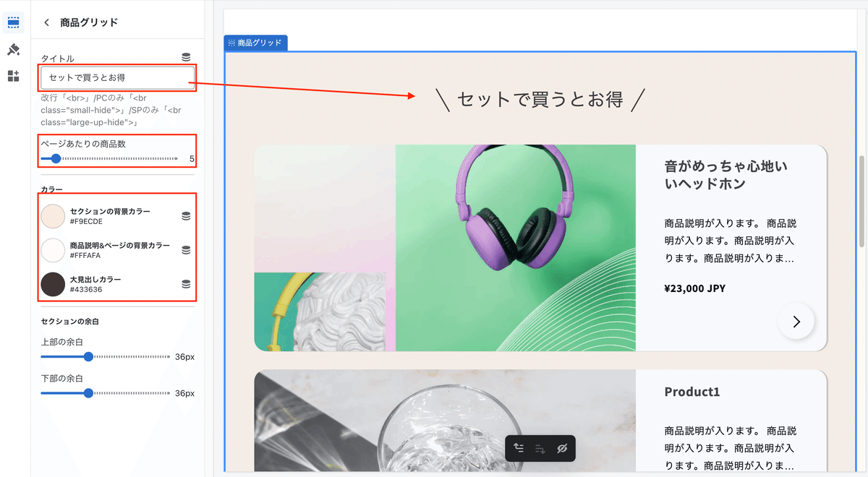Click the ¥23,000 JPY price
The image size is (868, 477).
click(694, 288)
